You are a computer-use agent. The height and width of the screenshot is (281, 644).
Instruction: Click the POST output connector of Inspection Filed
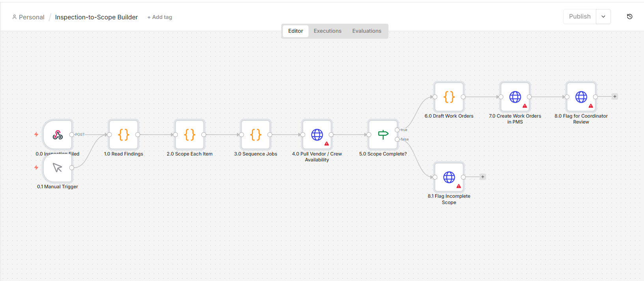pos(72,135)
